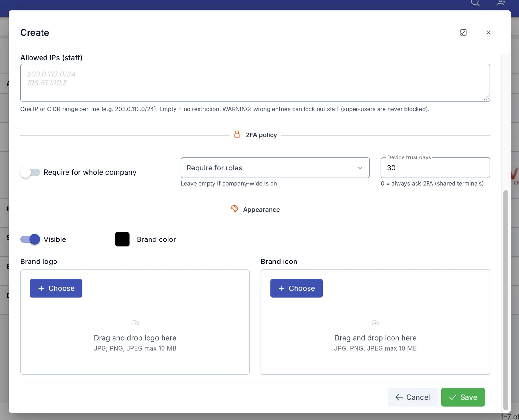Enable Require for whole company toggle
The image size is (519, 420).
(x=30, y=172)
